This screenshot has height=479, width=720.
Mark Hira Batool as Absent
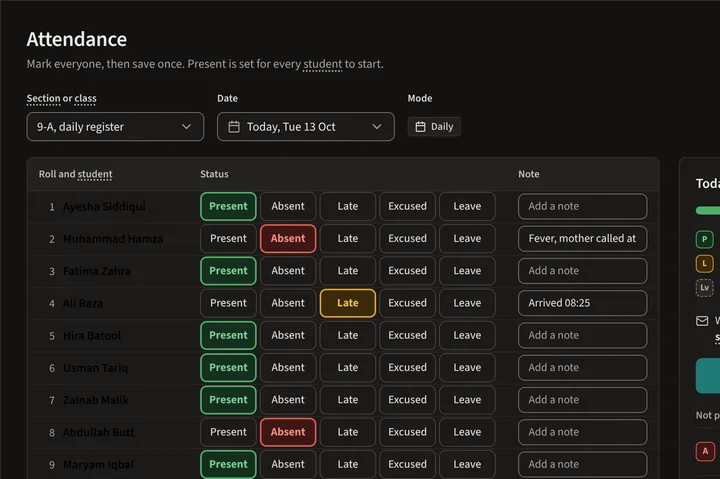[288, 335]
